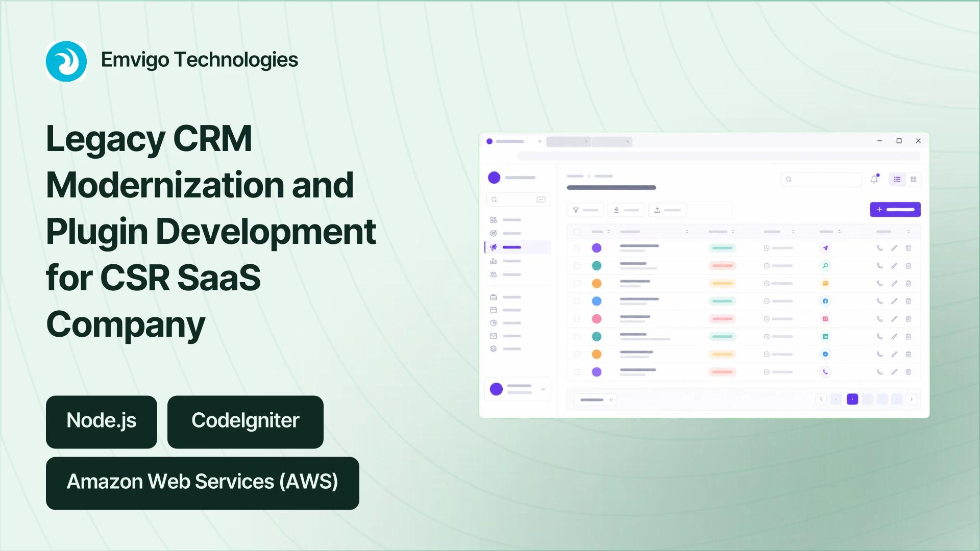Viewport: 980px width, 551px height.
Task: Click the LinkedIn channel icon
Action: pyautogui.click(x=825, y=336)
